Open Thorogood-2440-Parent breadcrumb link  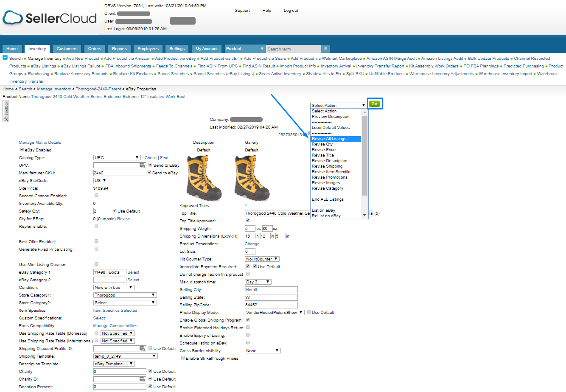pyautogui.click(x=98, y=89)
